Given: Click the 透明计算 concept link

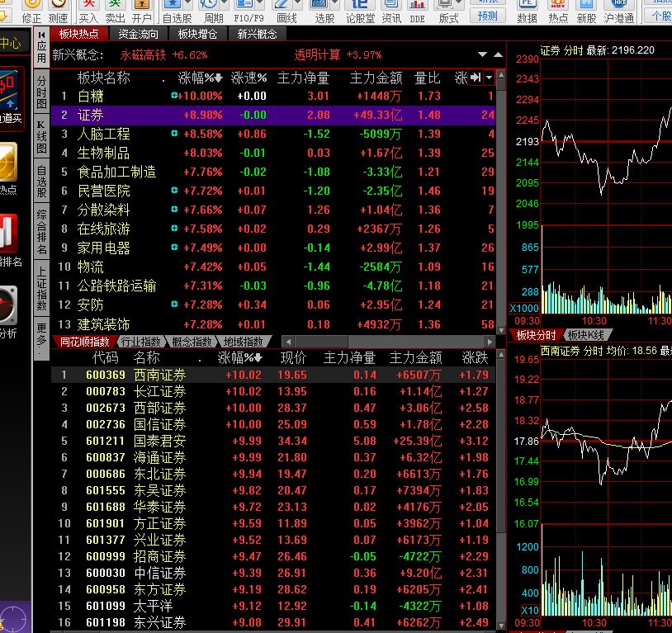Looking at the screenshot, I should click(x=317, y=54).
